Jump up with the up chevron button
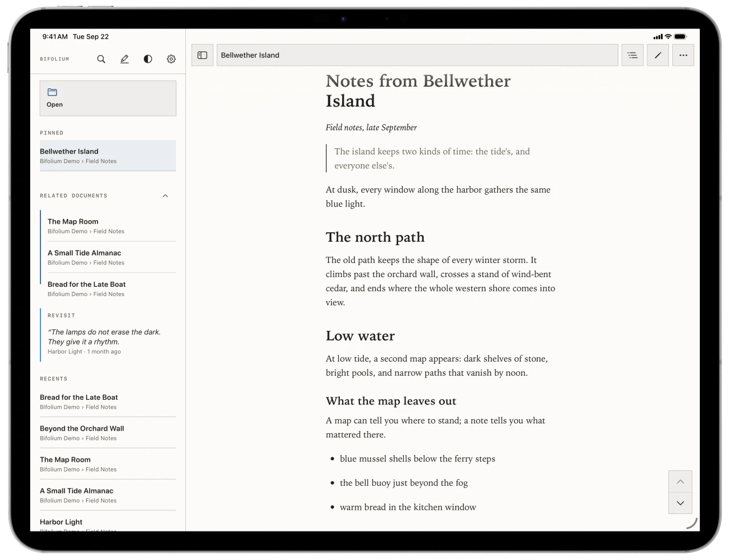730x560 pixels. (x=680, y=482)
